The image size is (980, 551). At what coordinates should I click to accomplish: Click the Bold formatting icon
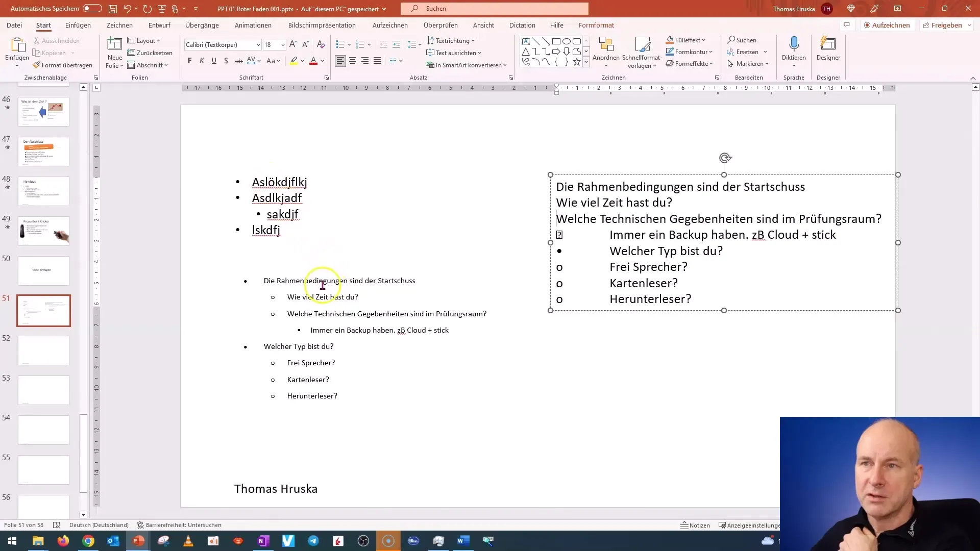[x=189, y=61]
